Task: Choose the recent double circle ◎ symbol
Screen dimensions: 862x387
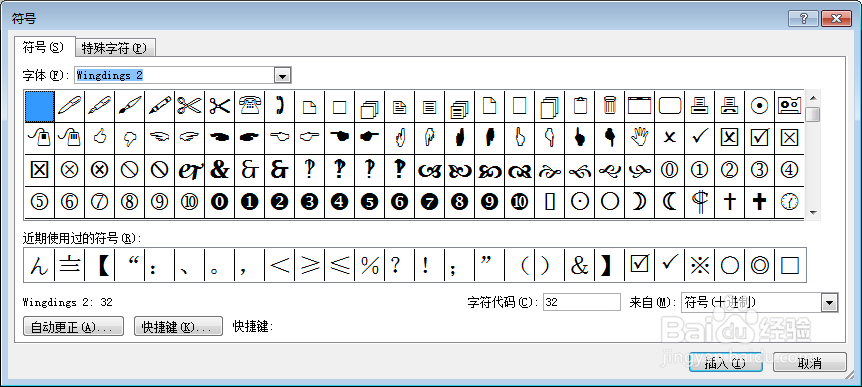Action: click(x=759, y=265)
